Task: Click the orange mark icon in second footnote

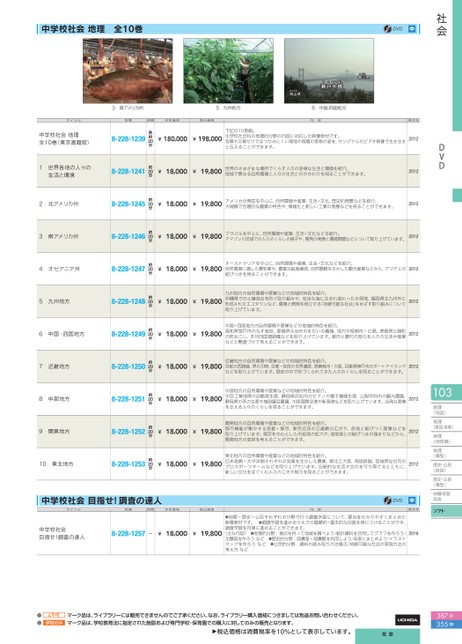Action: [54, 623]
